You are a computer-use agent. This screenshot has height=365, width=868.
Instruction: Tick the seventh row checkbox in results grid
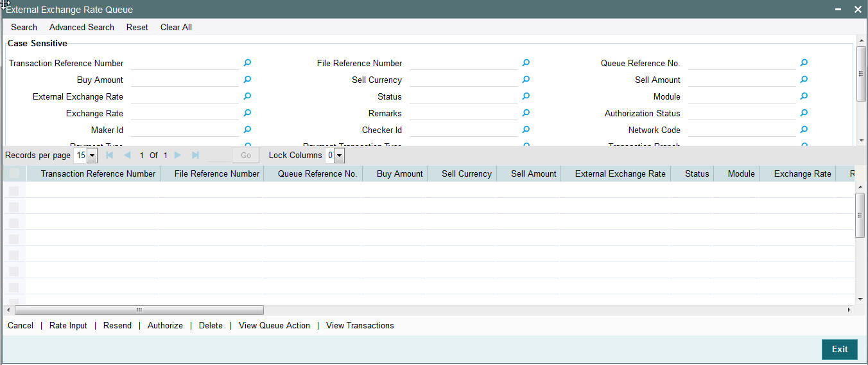tap(13, 287)
